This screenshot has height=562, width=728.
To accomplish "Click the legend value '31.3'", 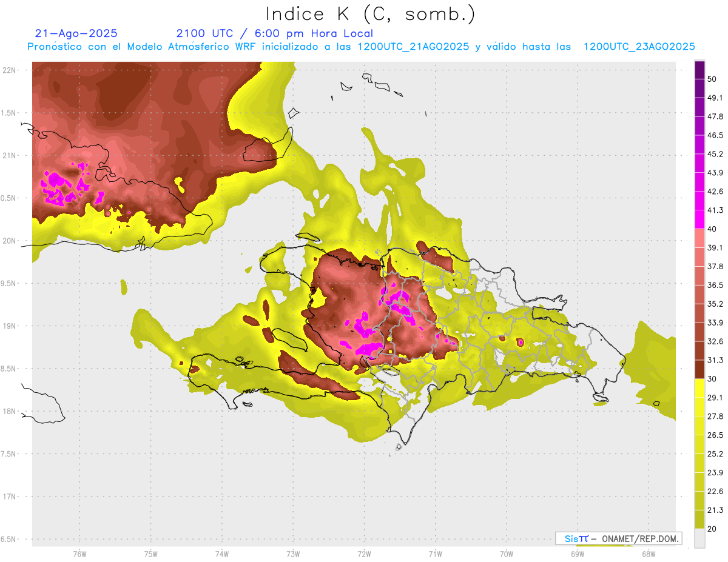I will [715, 360].
